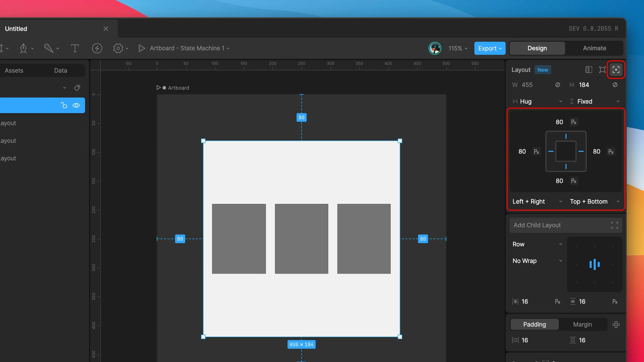Click the lightning bolt events icon
The height and width of the screenshot is (362, 644).
click(x=97, y=48)
